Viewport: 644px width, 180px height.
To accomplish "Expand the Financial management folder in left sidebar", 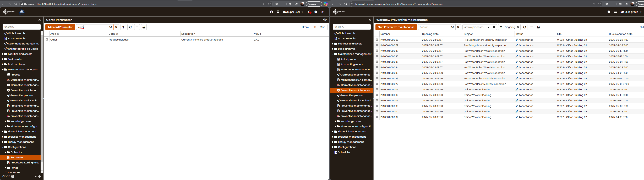I will (3, 132).
